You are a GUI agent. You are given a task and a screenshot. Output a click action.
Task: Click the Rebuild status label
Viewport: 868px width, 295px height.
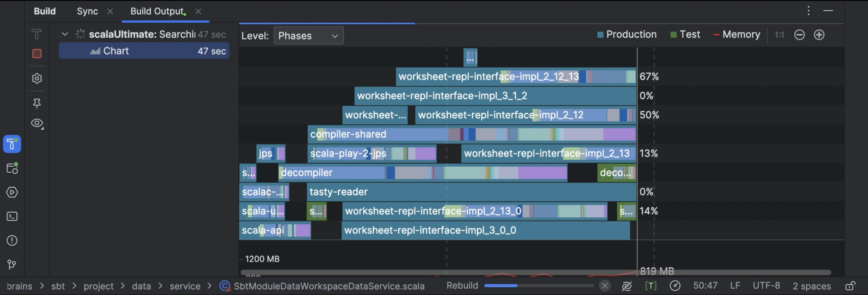pyautogui.click(x=462, y=286)
